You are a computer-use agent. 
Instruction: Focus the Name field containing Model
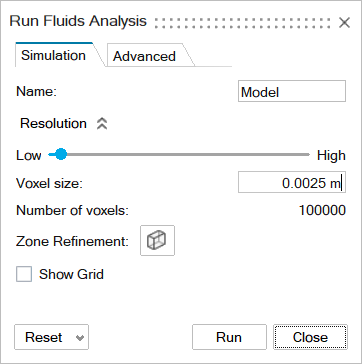(x=292, y=91)
